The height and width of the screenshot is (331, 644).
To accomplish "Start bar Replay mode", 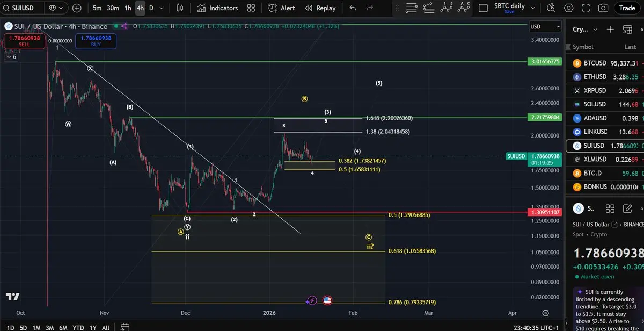I will (x=320, y=8).
